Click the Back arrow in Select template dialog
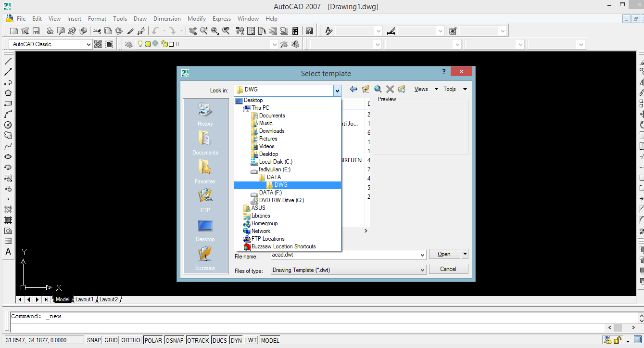The height and width of the screenshot is (348, 644). [353, 89]
